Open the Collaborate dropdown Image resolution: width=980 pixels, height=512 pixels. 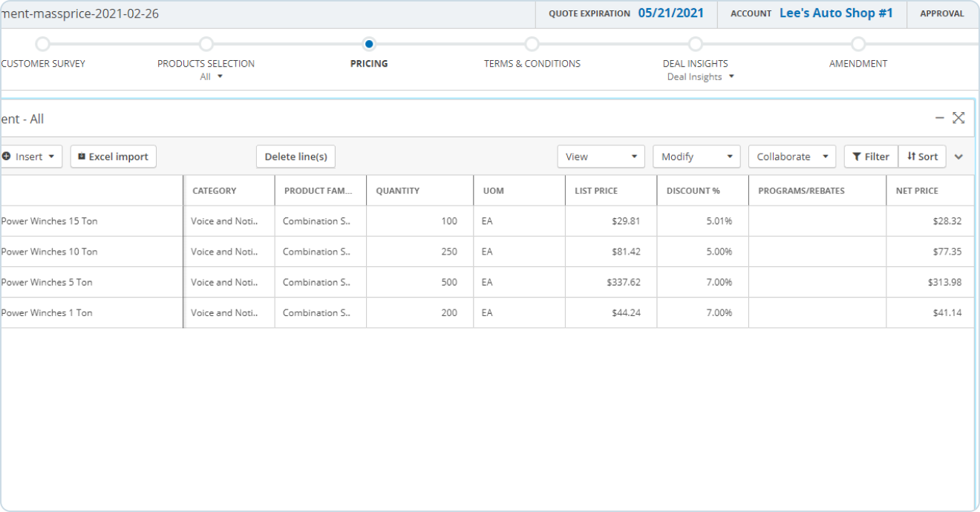pyautogui.click(x=791, y=157)
